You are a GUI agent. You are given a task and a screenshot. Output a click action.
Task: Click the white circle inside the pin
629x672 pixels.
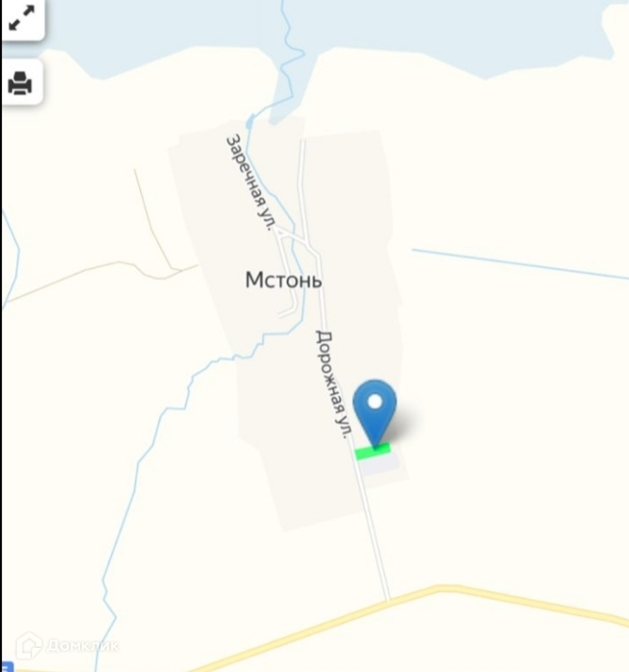(375, 402)
